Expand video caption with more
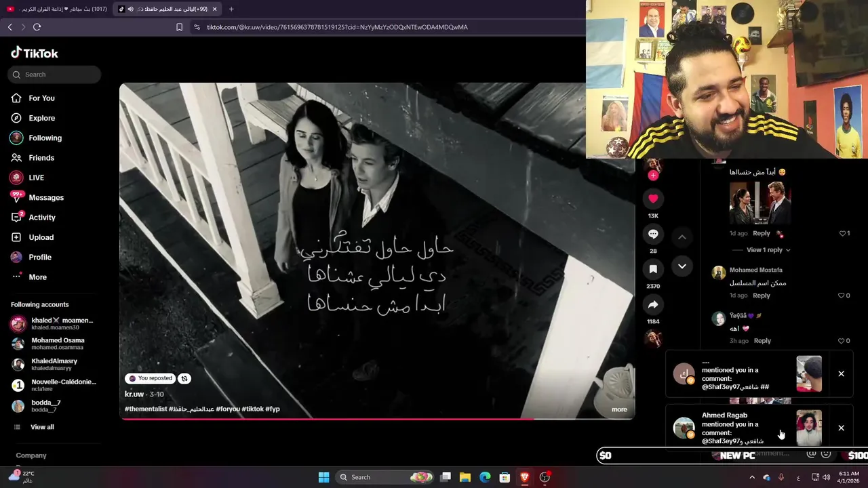868x488 pixels. 619,409
